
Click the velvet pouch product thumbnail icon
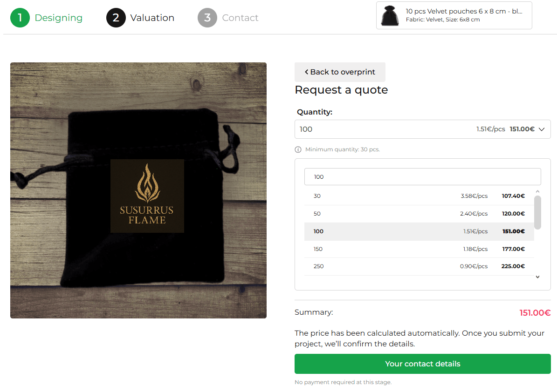point(390,15)
